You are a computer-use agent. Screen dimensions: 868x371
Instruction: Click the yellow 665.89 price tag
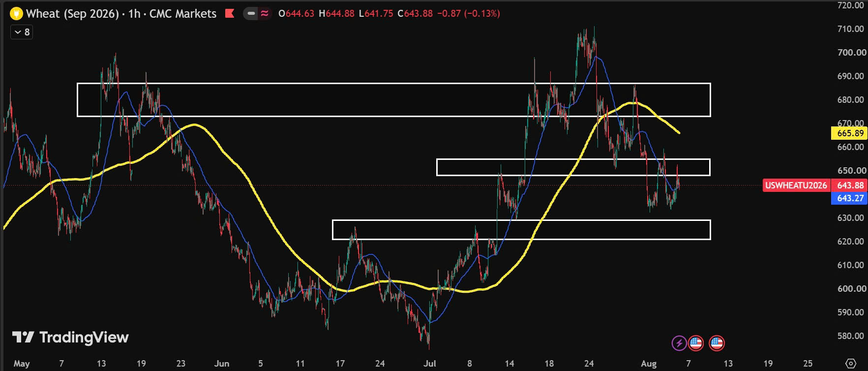(x=850, y=133)
